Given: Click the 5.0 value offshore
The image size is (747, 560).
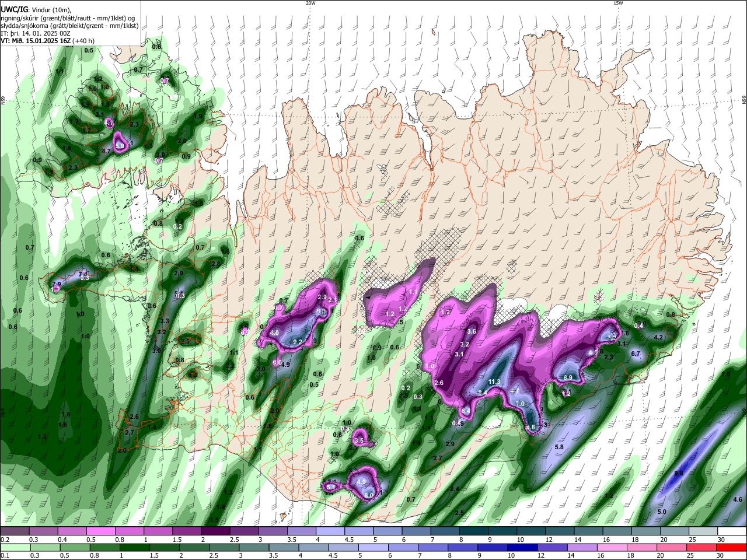Looking at the screenshot, I should coord(662,512).
